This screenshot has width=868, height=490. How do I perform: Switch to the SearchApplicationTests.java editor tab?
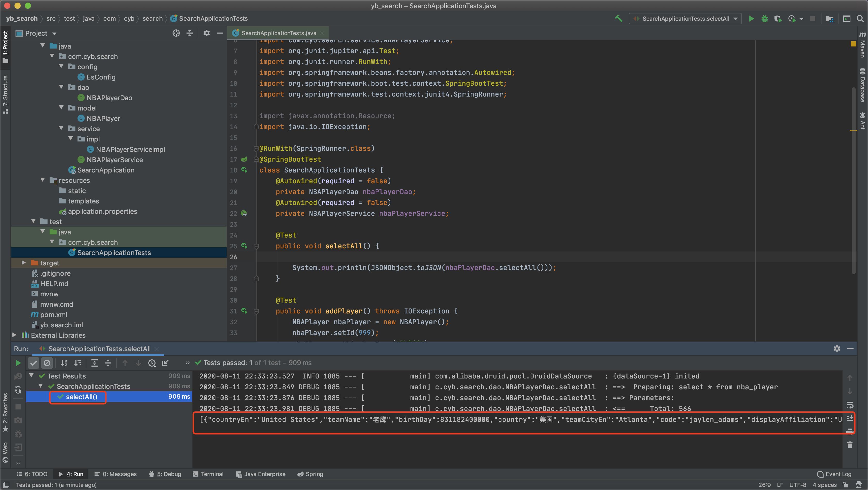click(x=279, y=33)
